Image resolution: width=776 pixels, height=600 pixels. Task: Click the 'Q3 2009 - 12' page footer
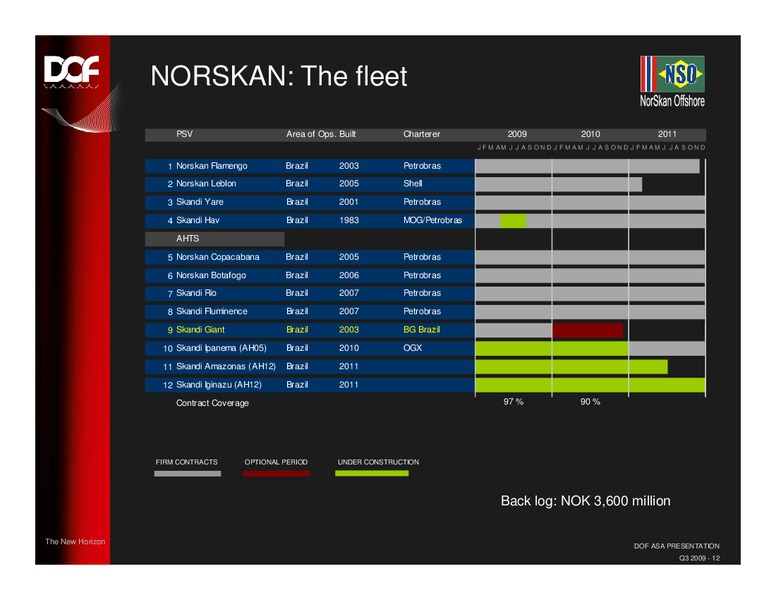point(699,558)
